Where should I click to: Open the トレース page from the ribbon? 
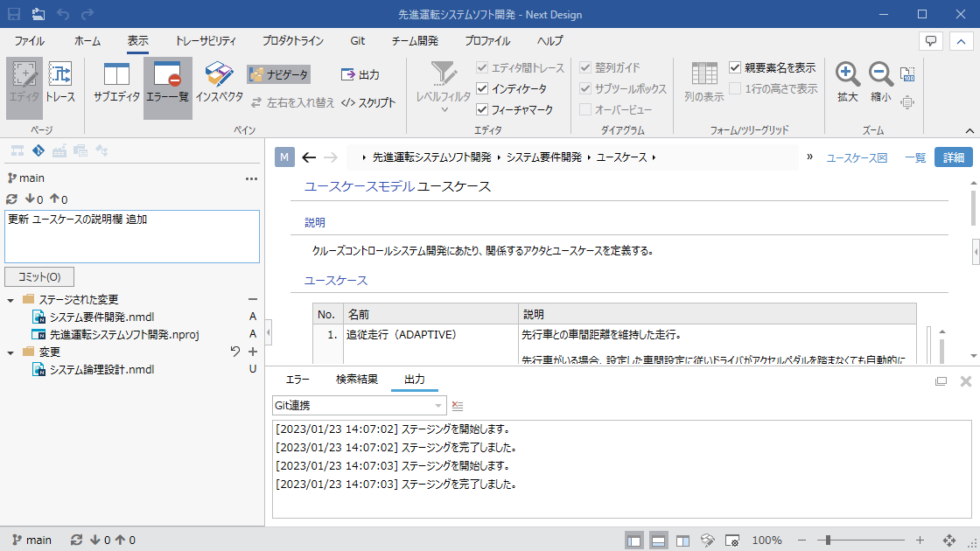(x=60, y=82)
